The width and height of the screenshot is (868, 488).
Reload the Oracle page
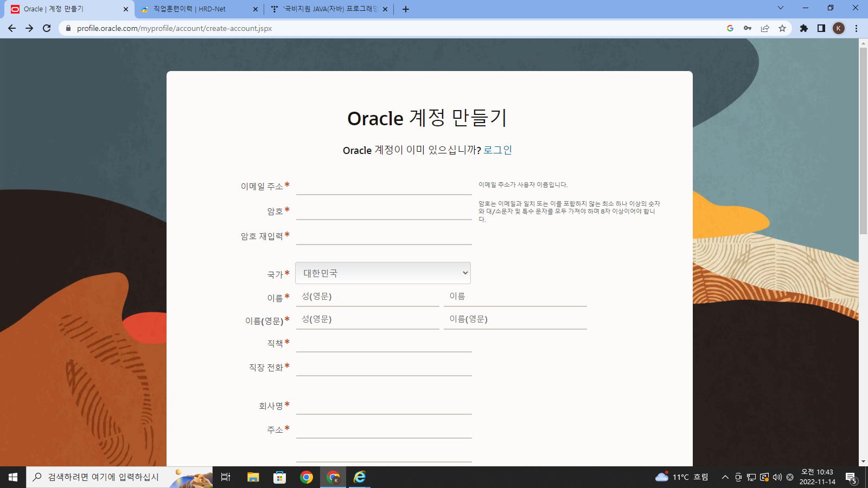pos(47,28)
